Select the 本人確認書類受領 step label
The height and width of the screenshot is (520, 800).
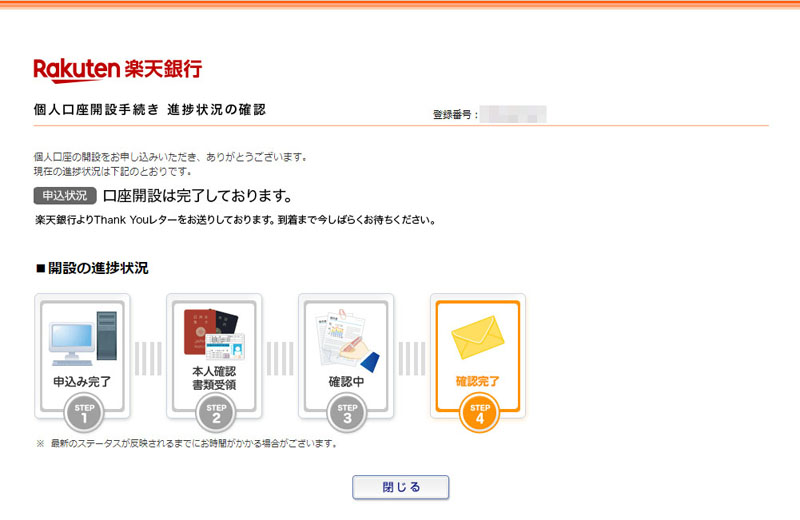[x=215, y=378]
